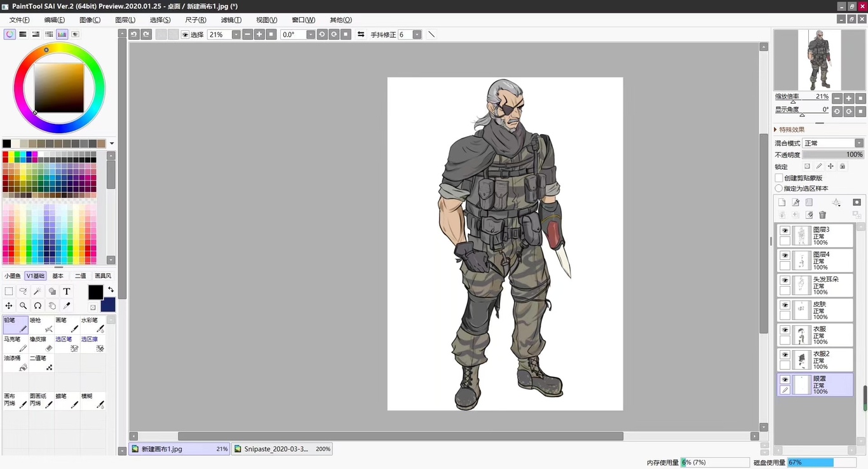Click the redo arrow in toolbar
The height and width of the screenshot is (469, 868).
pos(146,34)
